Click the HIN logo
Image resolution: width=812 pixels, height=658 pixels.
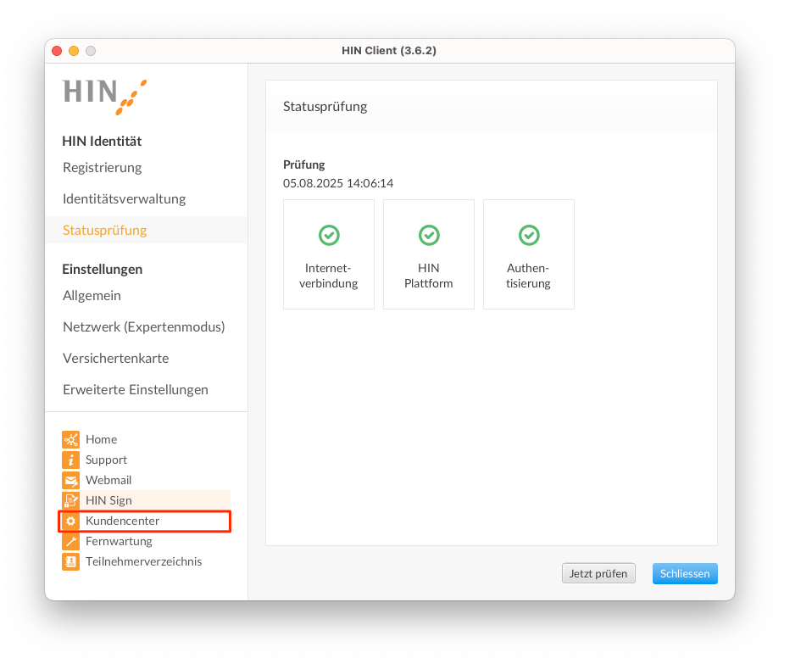pos(104,97)
